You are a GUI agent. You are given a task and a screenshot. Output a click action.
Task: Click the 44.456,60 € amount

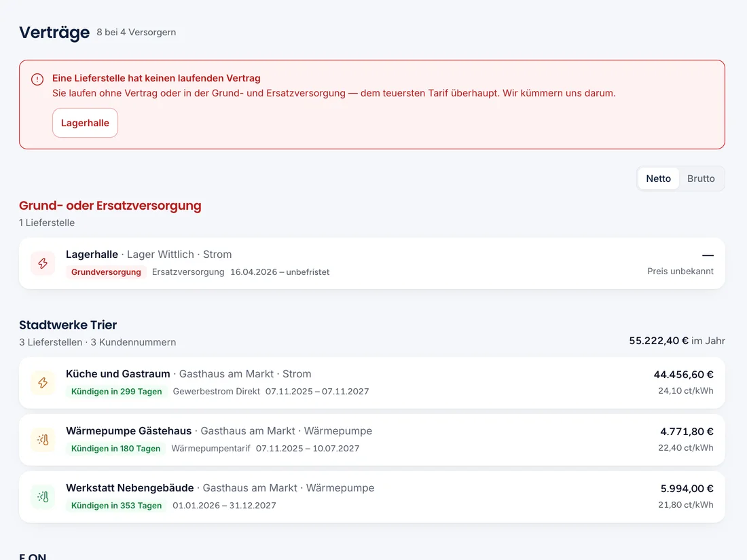pyautogui.click(x=683, y=375)
